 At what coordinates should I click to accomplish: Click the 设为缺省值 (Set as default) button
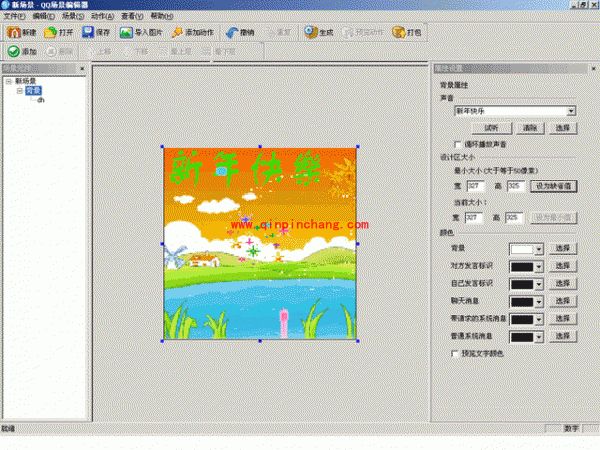pyautogui.click(x=553, y=186)
